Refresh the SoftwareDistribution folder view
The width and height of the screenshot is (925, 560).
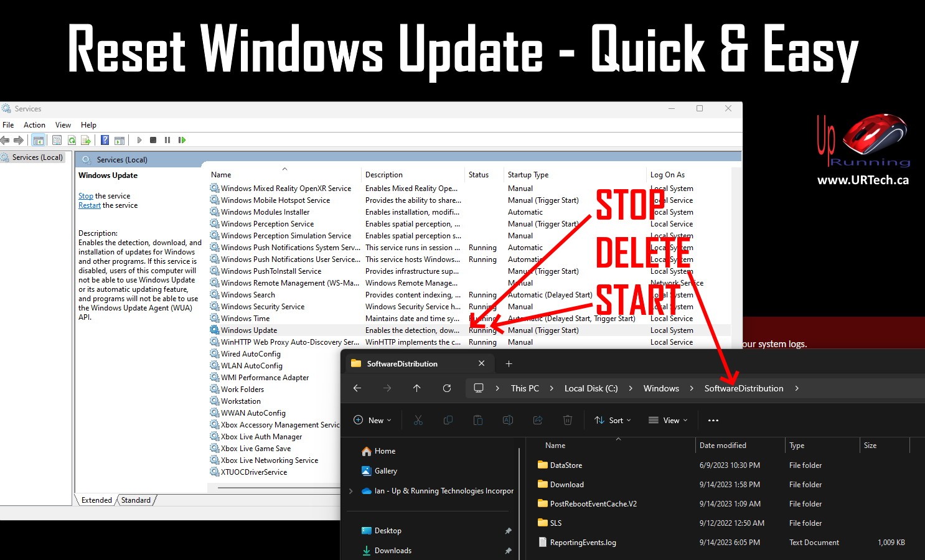[x=446, y=388]
